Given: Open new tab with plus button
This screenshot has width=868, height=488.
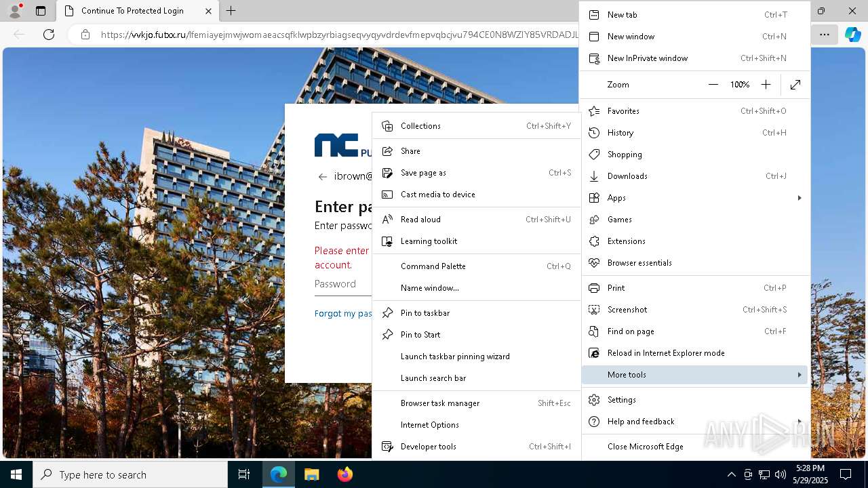Looking at the screenshot, I should click(x=231, y=11).
